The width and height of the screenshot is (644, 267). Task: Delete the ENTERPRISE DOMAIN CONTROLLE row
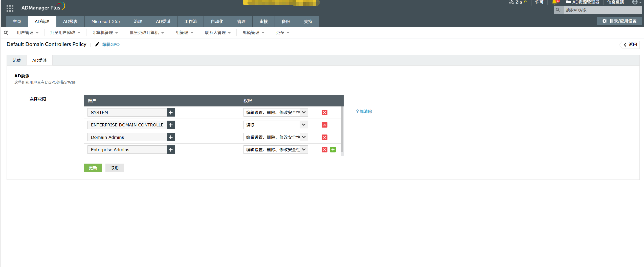click(x=325, y=125)
